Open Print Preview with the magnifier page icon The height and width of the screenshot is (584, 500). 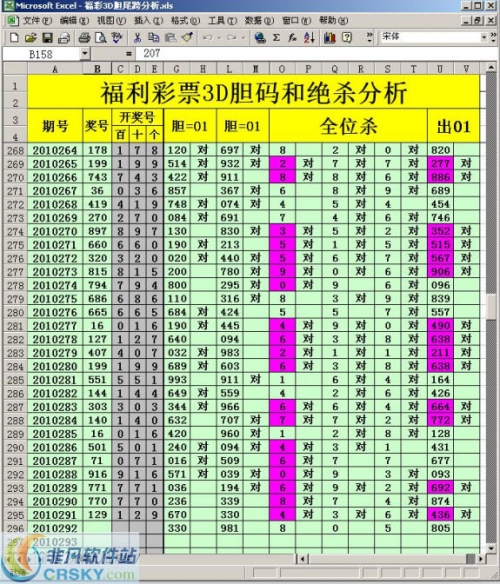(101, 38)
